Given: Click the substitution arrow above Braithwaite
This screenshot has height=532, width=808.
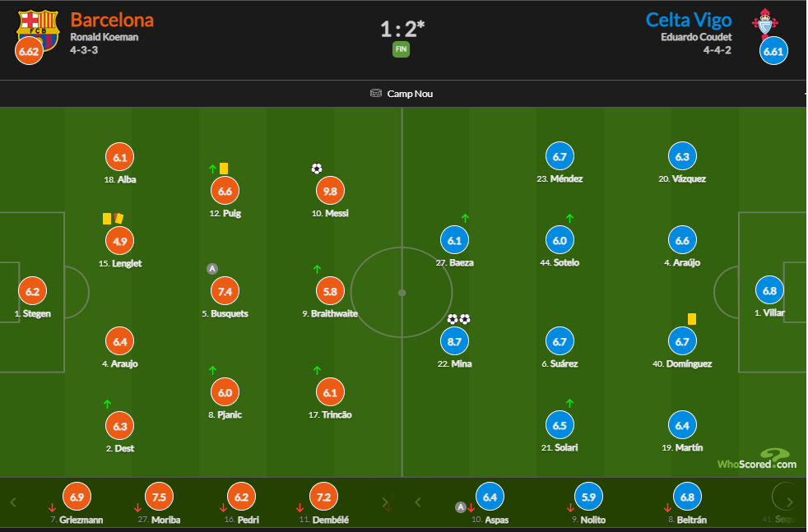Looking at the screenshot, I should click(317, 269).
